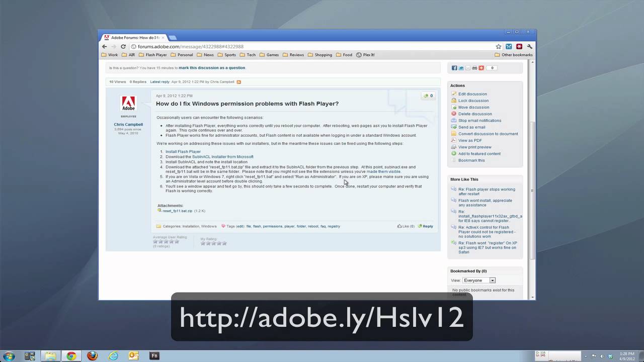Rate the post with the My Rating stars
Screen dimensions: 644x362
pos(214,243)
